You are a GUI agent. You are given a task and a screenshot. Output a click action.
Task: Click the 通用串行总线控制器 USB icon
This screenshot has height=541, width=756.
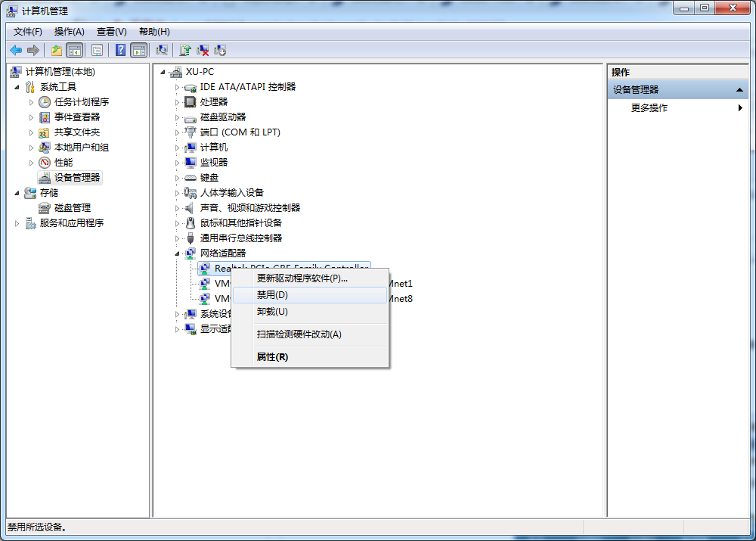click(x=191, y=238)
